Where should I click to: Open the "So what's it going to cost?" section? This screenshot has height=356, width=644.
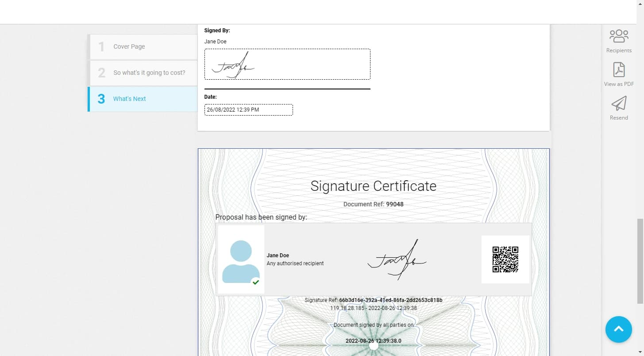(149, 73)
